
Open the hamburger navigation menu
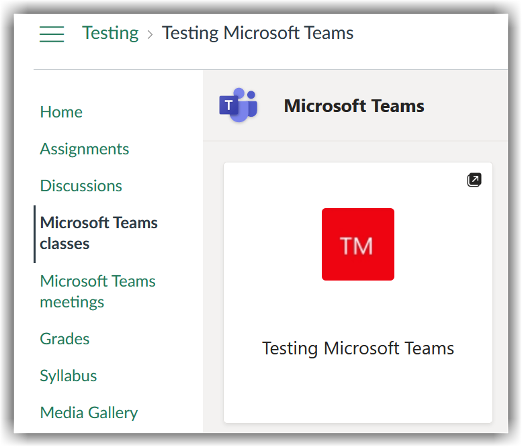click(x=52, y=34)
